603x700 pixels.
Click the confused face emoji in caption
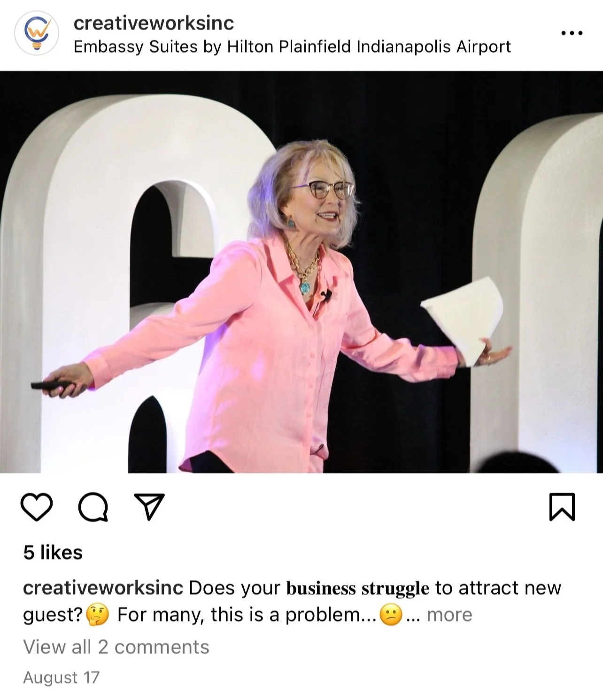tap(391, 615)
